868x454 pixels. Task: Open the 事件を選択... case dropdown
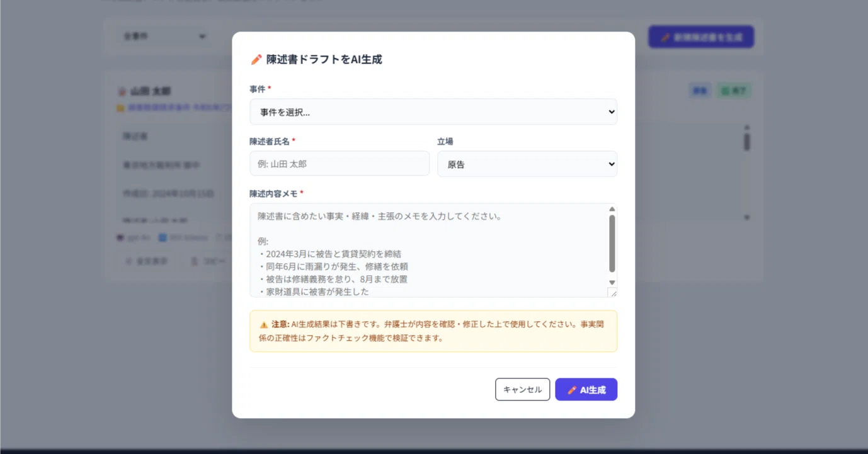(x=433, y=111)
